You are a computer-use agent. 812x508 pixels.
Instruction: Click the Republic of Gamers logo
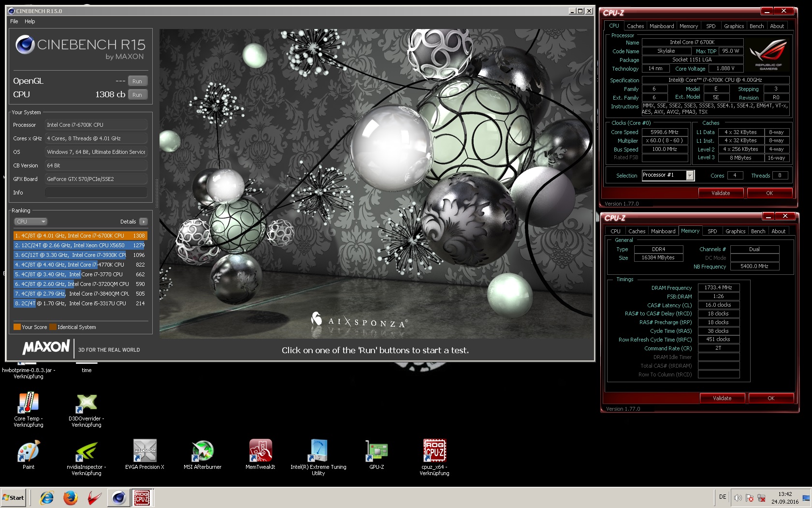point(768,55)
